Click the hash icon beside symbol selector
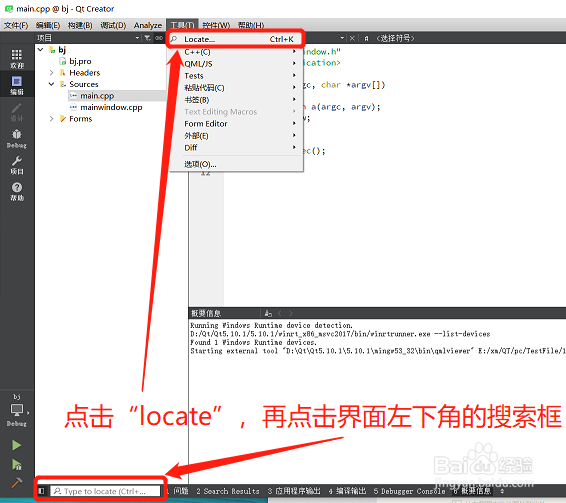 pyautogui.click(x=366, y=38)
